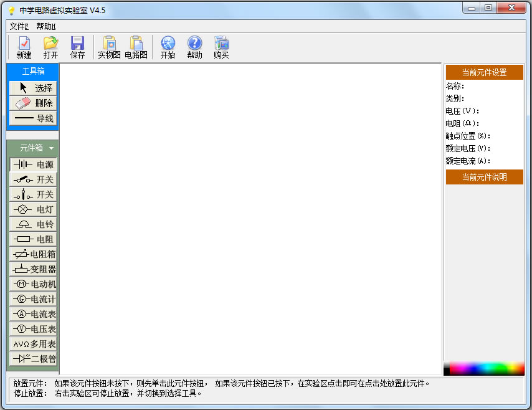This screenshot has width=532, height=410.
Task: Start simulation with 开始 icon
Action: point(168,47)
